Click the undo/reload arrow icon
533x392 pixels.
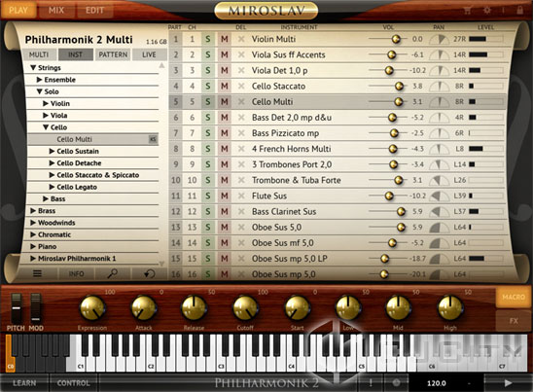pyautogui.click(x=149, y=273)
